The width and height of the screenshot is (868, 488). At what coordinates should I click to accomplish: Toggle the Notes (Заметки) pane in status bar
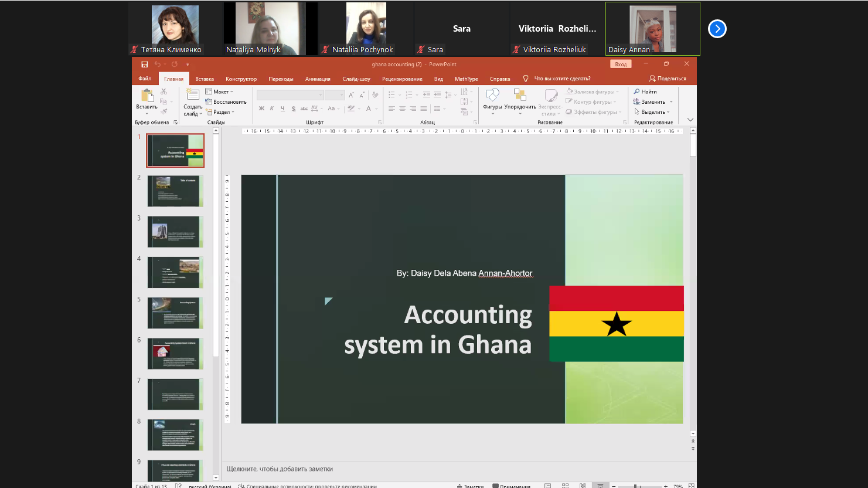click(470, 486)
